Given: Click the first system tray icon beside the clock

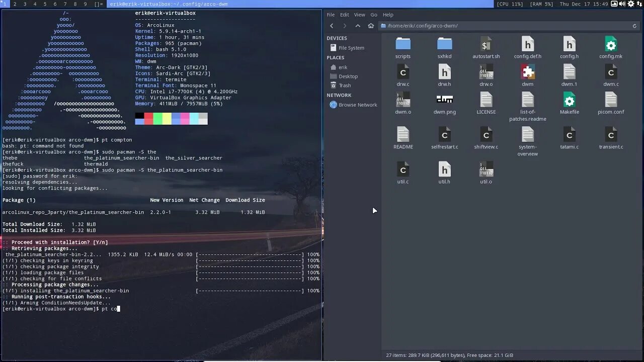Looking at the screenshot, I should (x=614, y=4).
